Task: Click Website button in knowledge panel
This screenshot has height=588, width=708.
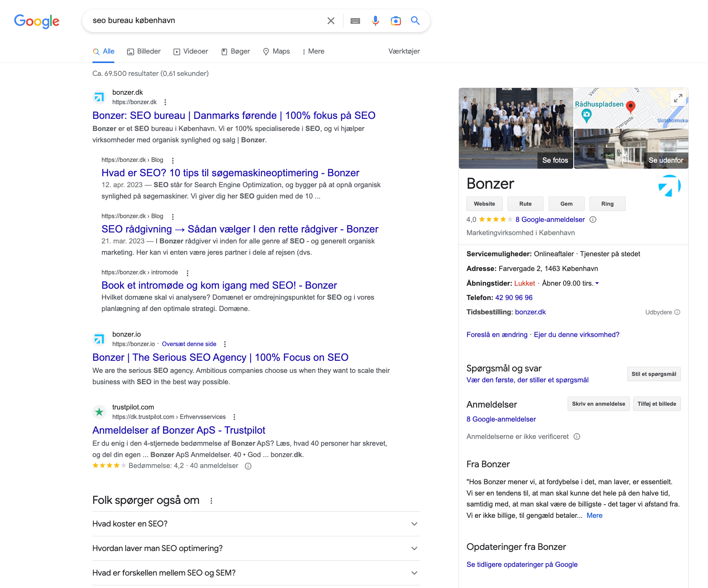Action: coord(485,204)
